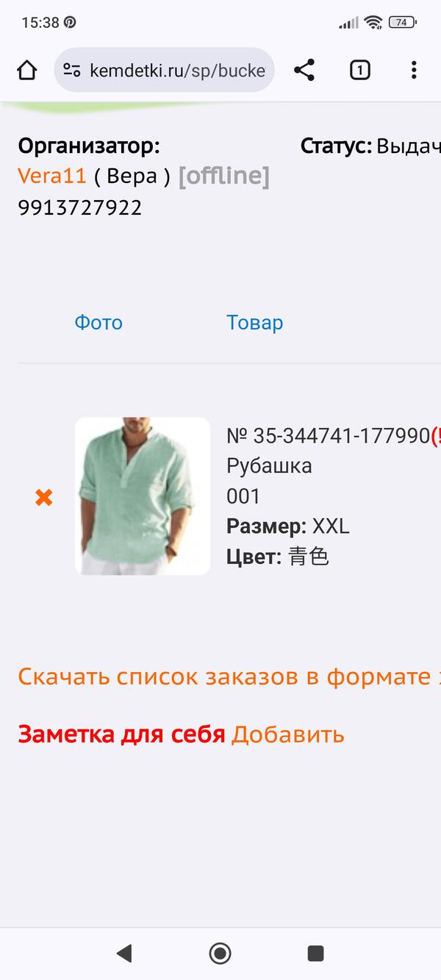Image resolution: width=441 pixels, height=980 pixels.
Task: Tap Android home circle button
Action: point(220,954)
